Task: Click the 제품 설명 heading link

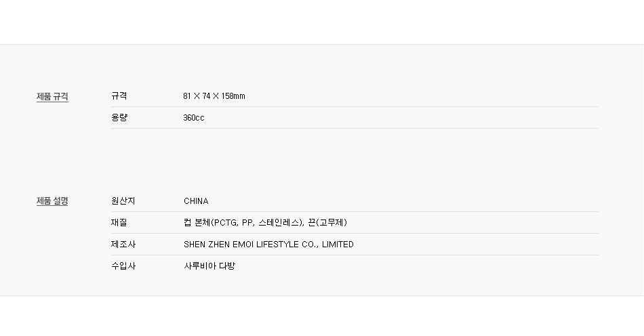Action: pos(52,201)
